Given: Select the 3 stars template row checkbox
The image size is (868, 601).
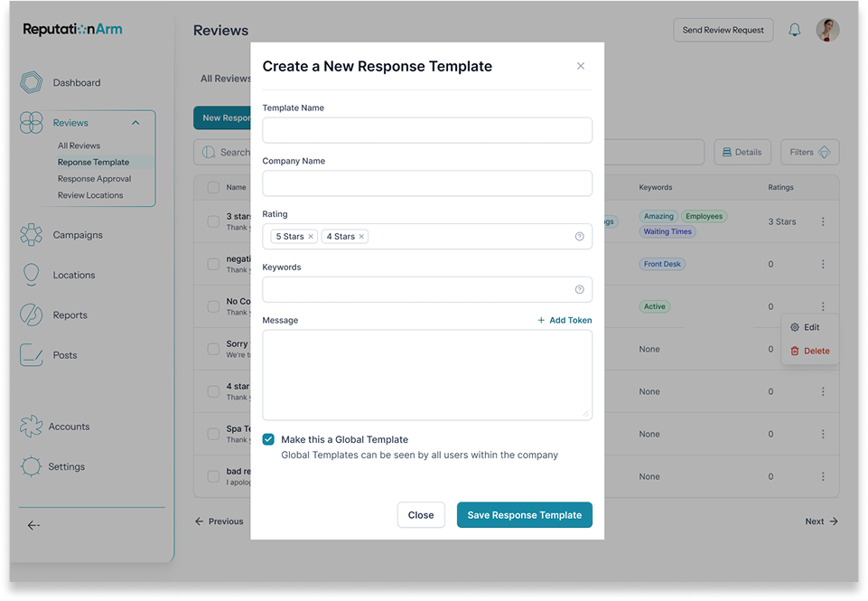Looking at the screenshot, I should pos(213,221).
